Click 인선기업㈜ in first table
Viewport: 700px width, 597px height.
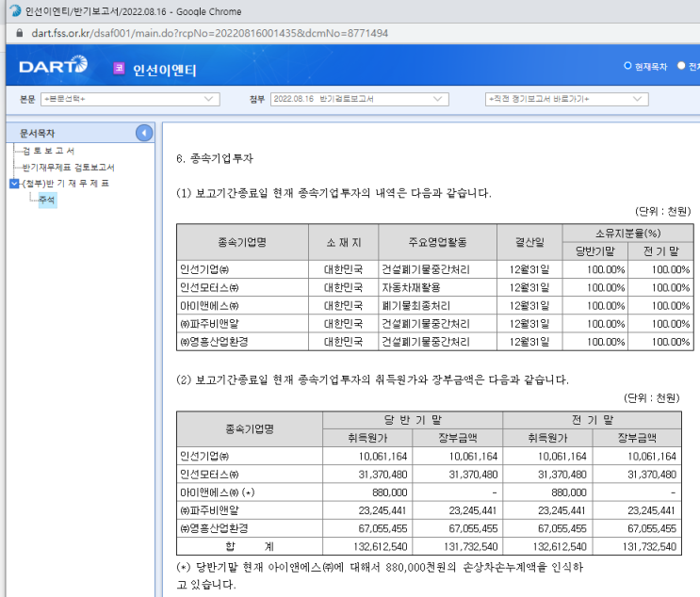pyautogui.click(x=204, y=269)
